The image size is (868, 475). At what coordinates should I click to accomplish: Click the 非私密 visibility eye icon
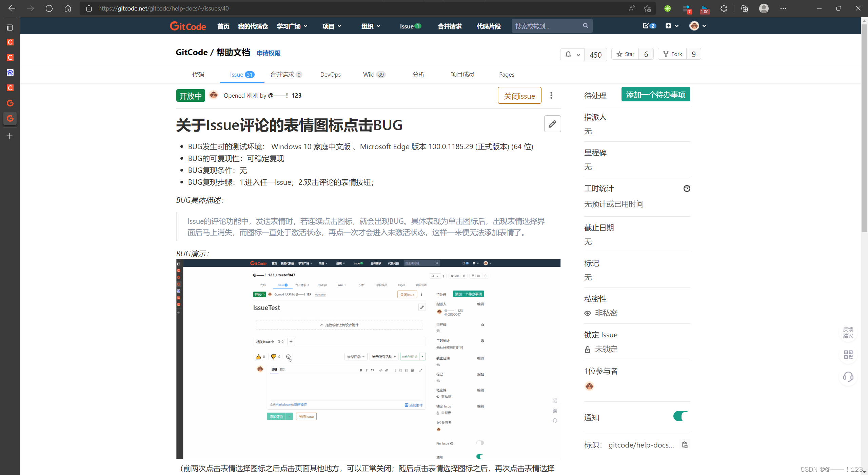pyautogui.click(x=588, y=313)
